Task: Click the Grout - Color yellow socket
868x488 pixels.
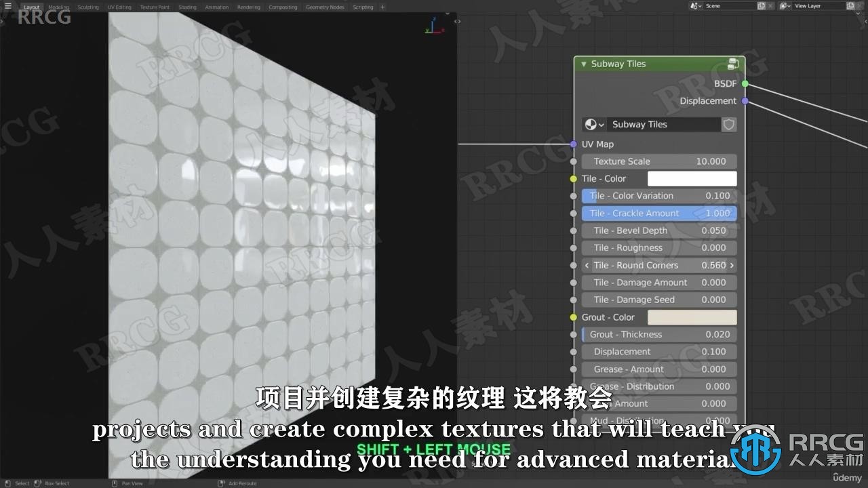Action: pyautogui.click(x=574, y=317)
